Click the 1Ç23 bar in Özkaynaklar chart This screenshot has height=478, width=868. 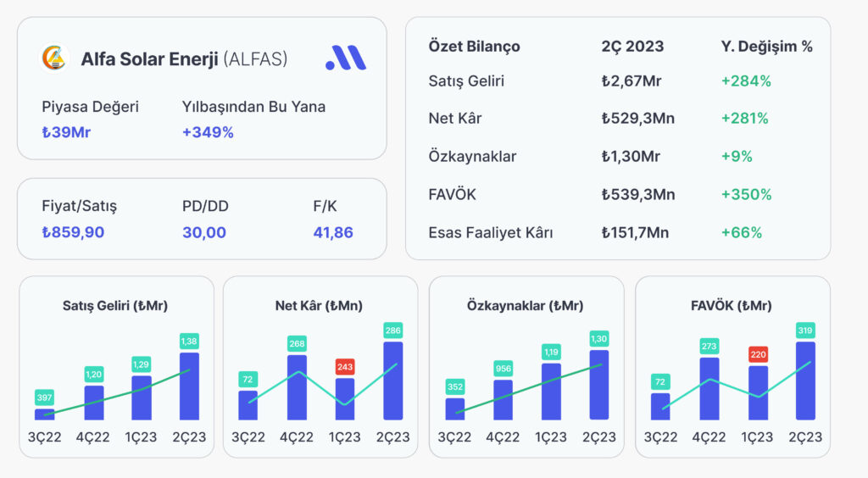551,392
